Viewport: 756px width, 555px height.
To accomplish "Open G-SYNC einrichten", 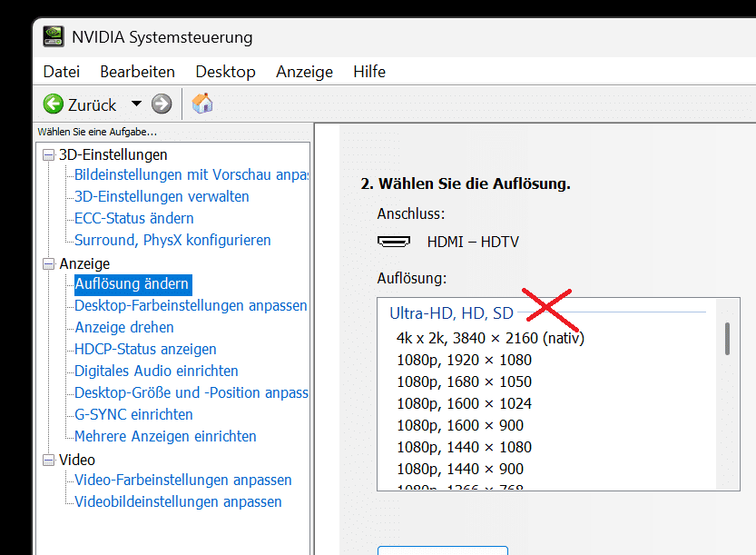I will (x=133, y=414).
